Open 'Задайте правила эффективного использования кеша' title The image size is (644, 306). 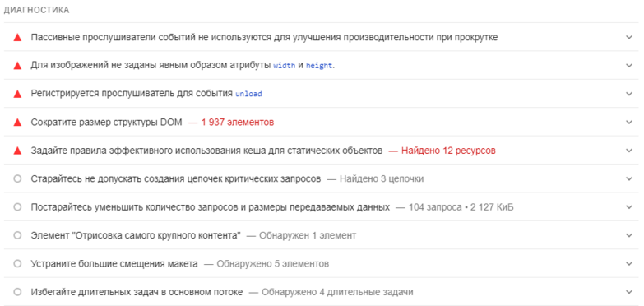pyautogui.click(x=206, y=151)
